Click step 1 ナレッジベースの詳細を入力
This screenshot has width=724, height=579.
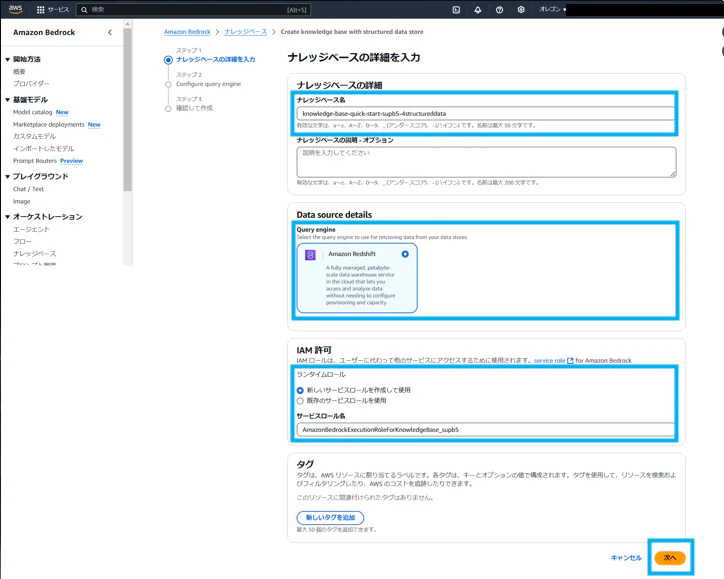216,60
